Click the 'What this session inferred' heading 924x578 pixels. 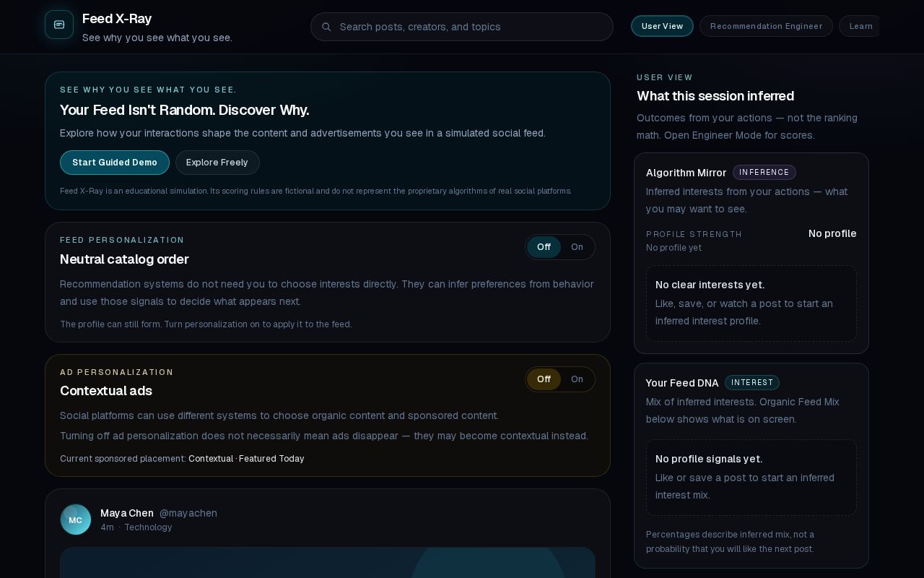coord(715,96)
